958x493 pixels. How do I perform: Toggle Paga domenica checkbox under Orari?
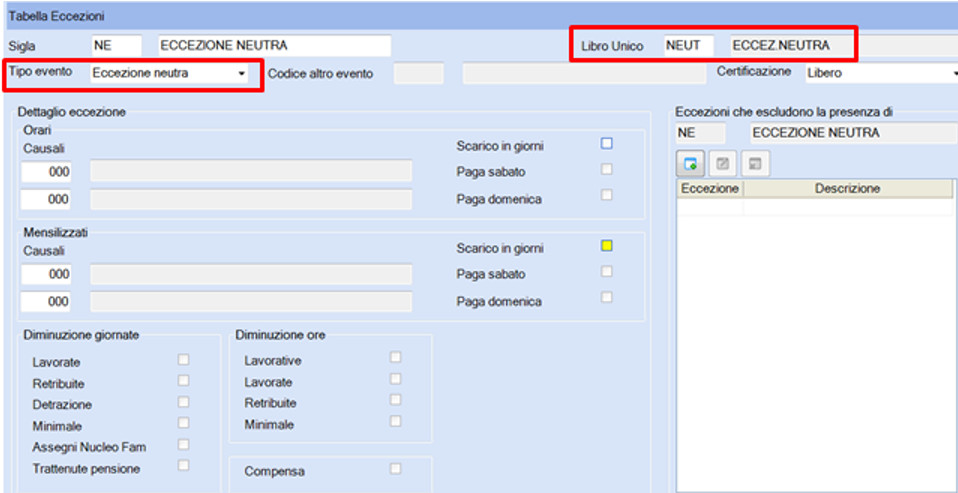607,195
